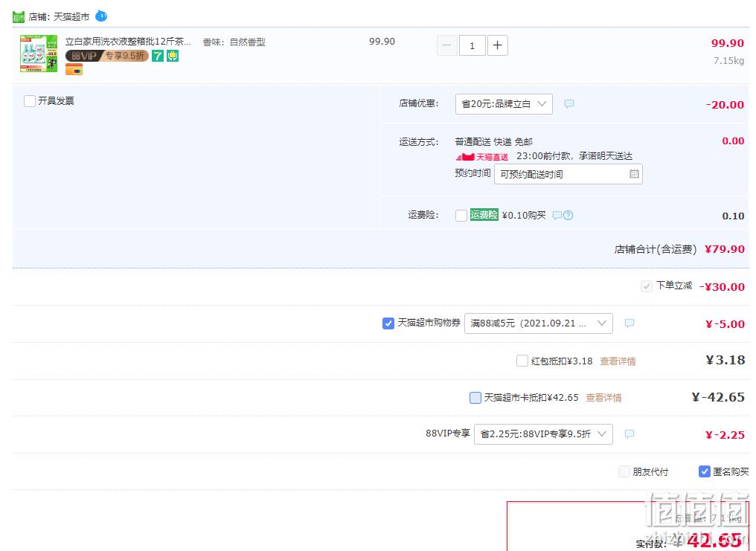
Task: Uncheck the 天猫超市购物券 checkbox
Action: 388,323
